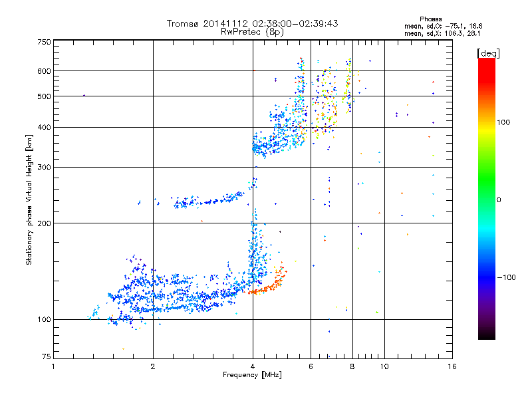Click y-axis tick label '300'

44,168
